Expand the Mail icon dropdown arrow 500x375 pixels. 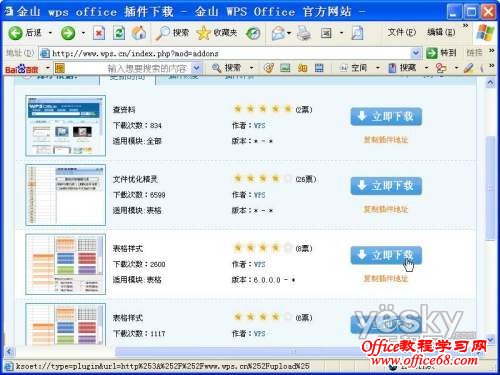tap(289, 33)
